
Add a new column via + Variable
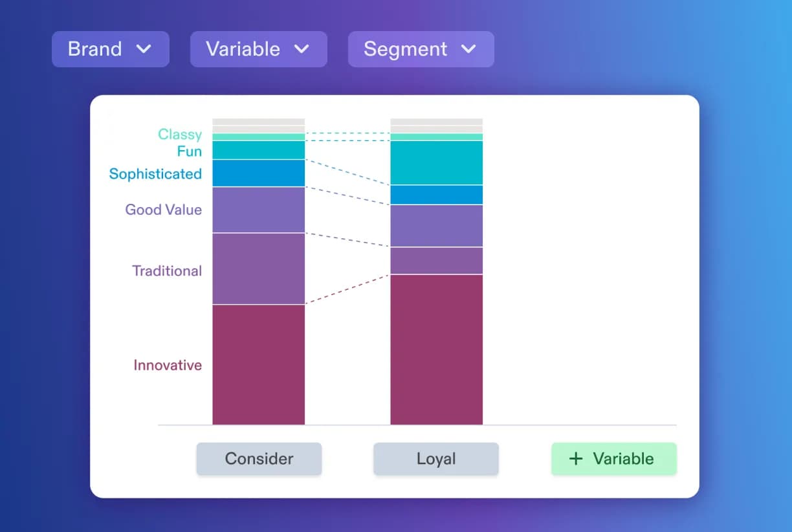[x=613, y=459]
